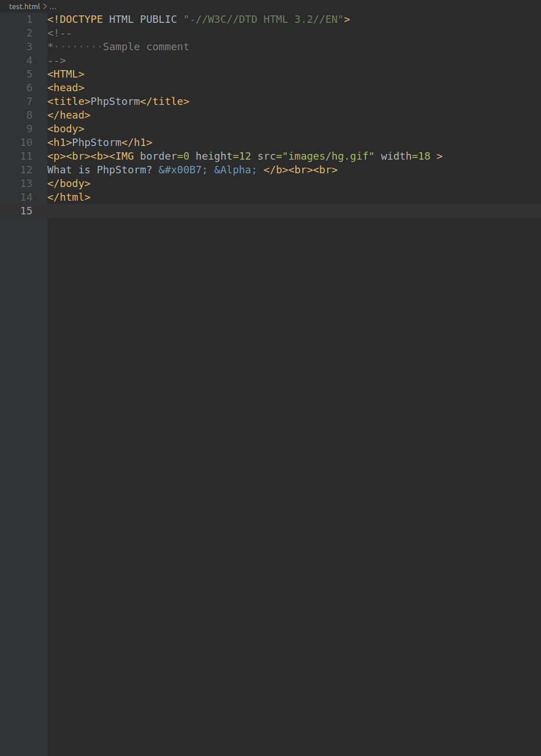The height and width of the screenshot is (756, 541).
Task: Click the </html> closing tag
Action: [x=69, y=197]
